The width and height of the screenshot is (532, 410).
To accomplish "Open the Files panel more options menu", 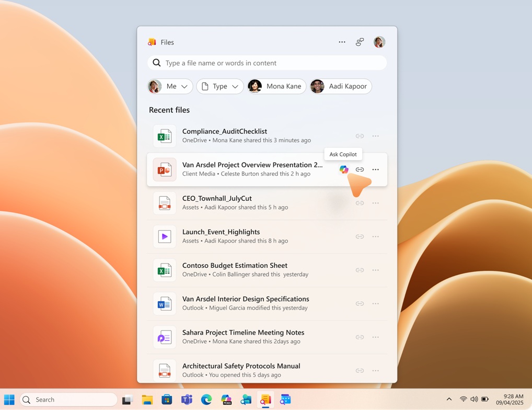I will pos(342,42).
